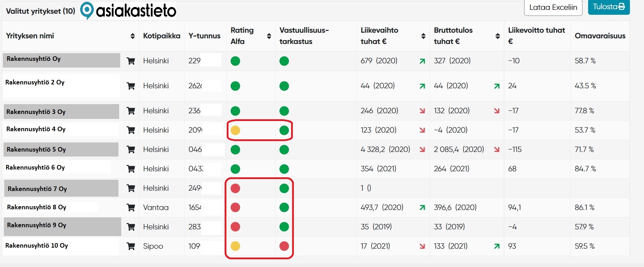Sort by Rating Alfa column arrows
The image size is (644, 267).
pos(269,36)
